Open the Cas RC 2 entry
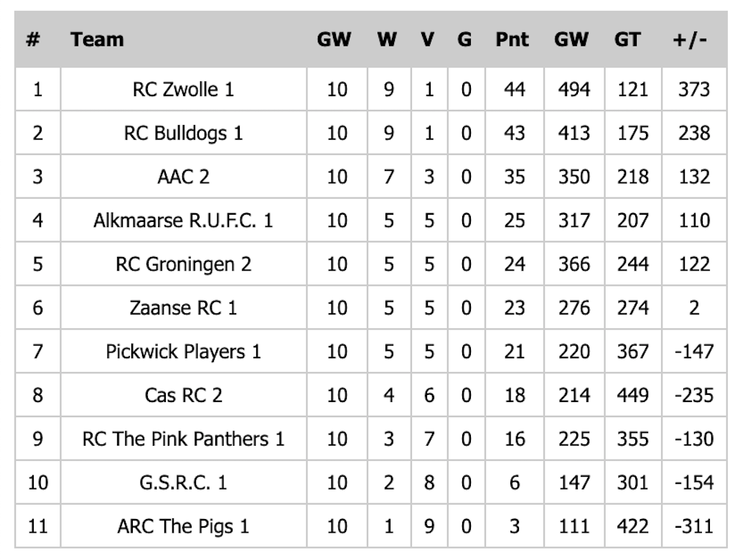This screenshot has width=735, height=560. click(183, 396)
